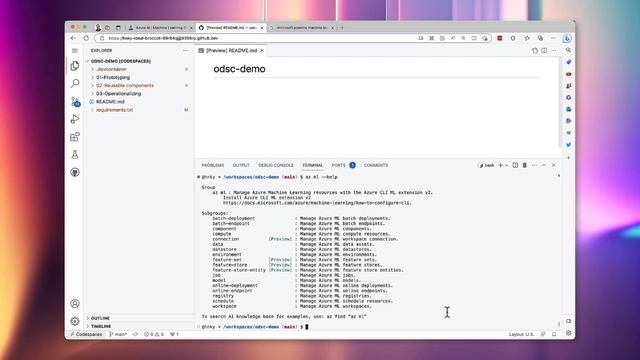This screenshot has width=640, height=360.
Task: Click the main* branch in status bar
Action: click(x=118, y=334)
